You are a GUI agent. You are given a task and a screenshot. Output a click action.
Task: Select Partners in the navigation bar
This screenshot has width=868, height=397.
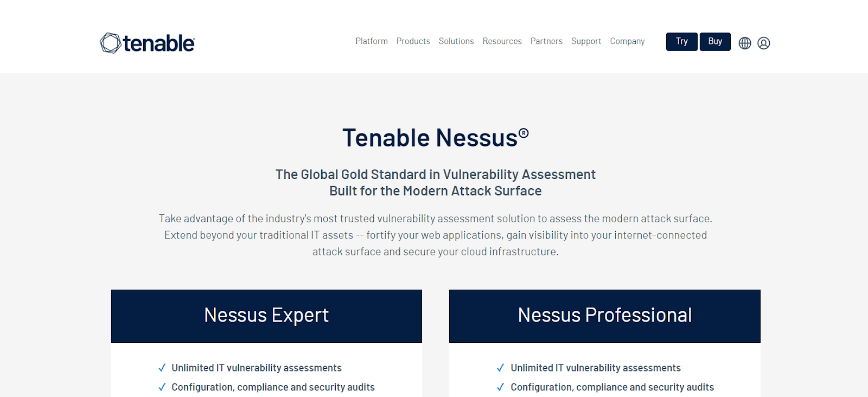pos(546,41)
